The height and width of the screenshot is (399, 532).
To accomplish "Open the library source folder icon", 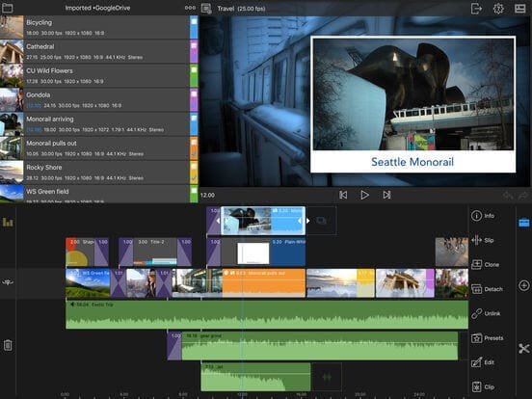I will click(7, 8).
